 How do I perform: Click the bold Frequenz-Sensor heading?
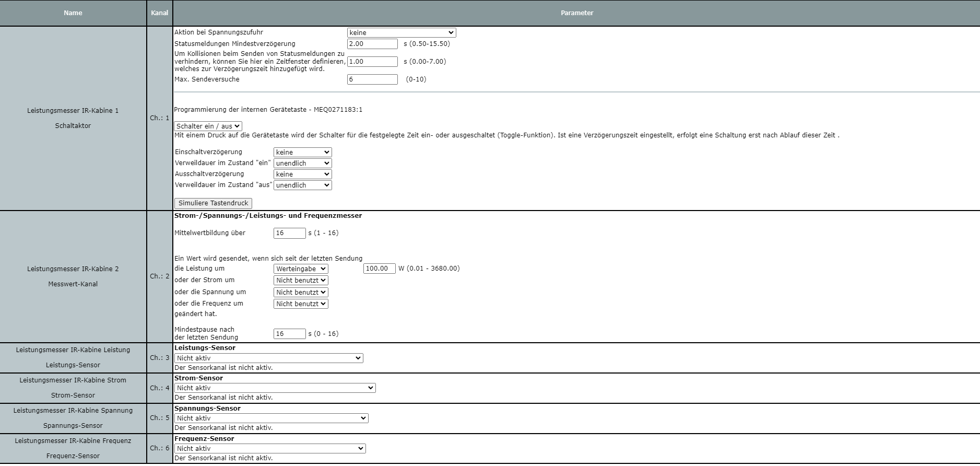pos(204,439)
